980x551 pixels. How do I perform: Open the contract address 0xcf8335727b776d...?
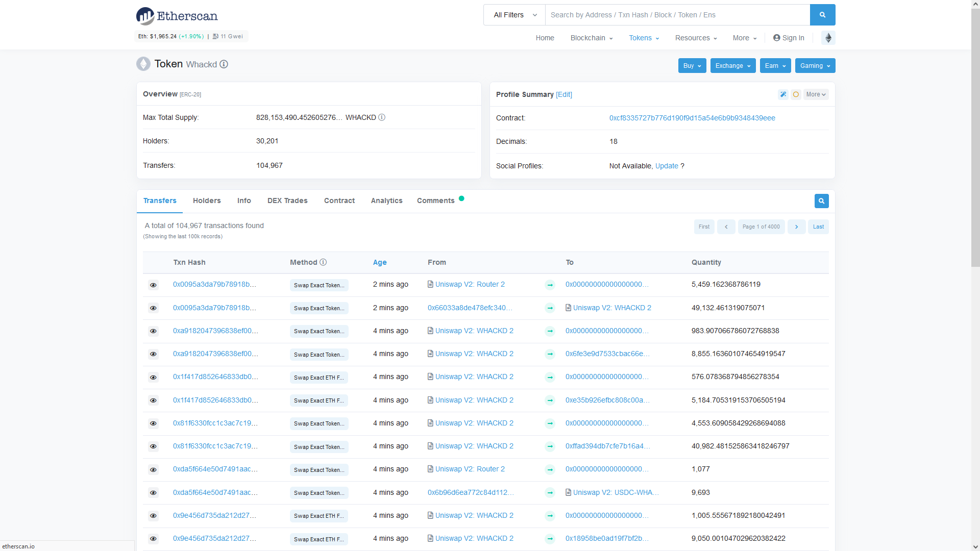click(692, 118)
